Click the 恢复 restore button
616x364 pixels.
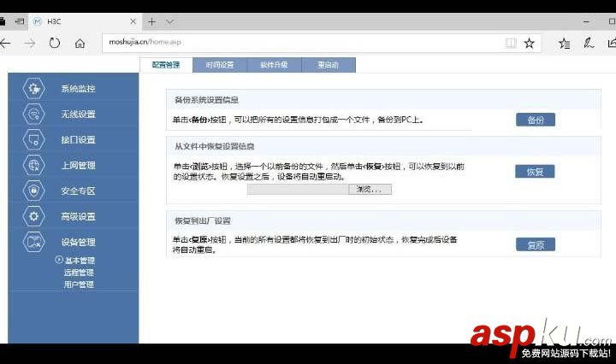click(x=535, y=172)
